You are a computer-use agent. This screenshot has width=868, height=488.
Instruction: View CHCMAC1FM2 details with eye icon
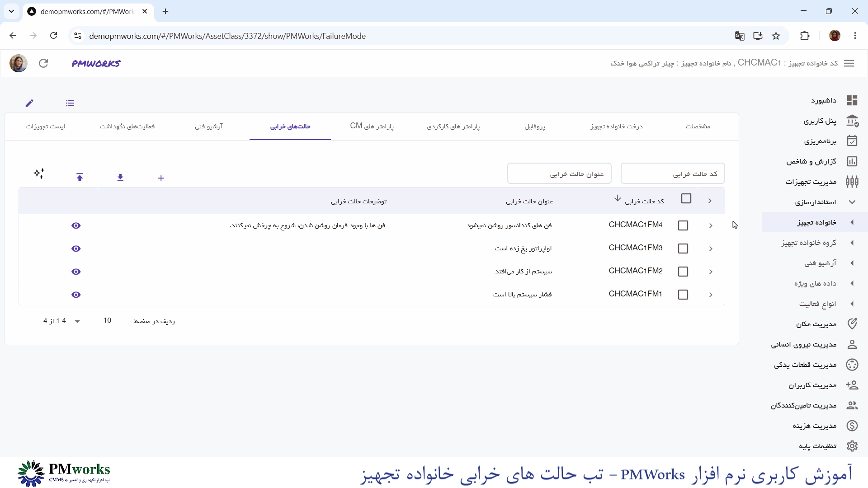(x=76, y=272)
